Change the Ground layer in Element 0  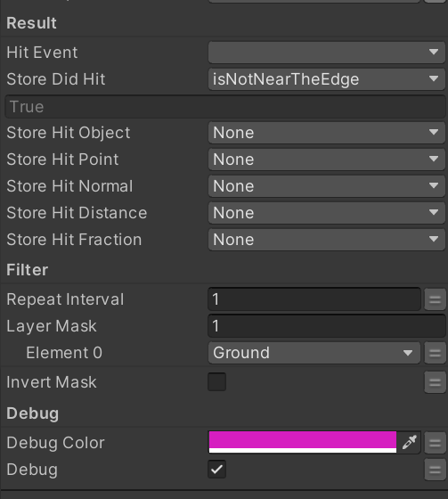tap(314, 353)
